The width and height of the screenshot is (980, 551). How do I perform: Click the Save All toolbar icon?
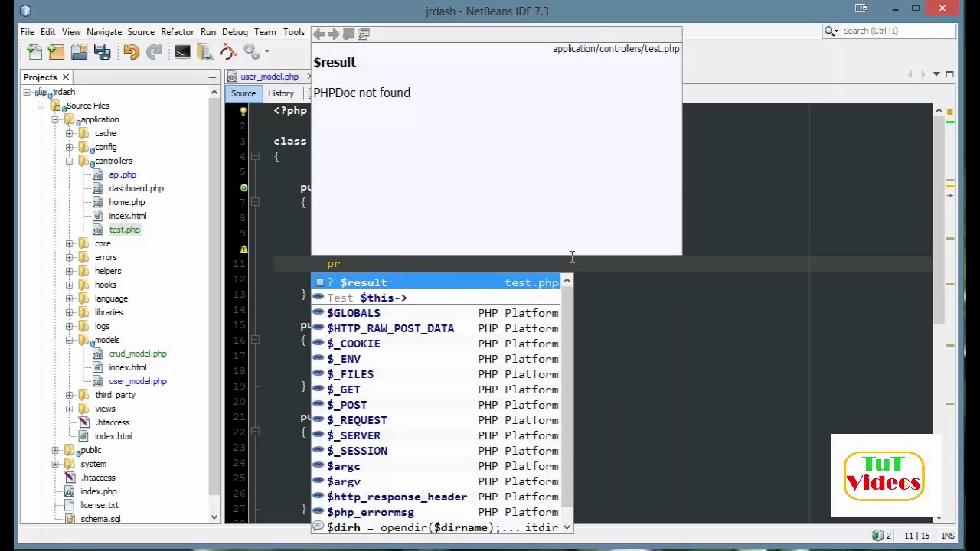(102, 51)
